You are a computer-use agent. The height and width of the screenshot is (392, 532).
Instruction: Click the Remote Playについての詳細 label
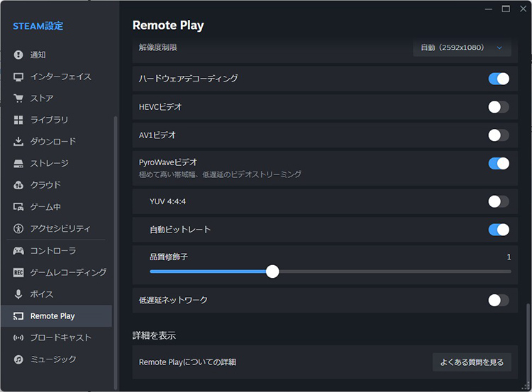click(187, 362)
